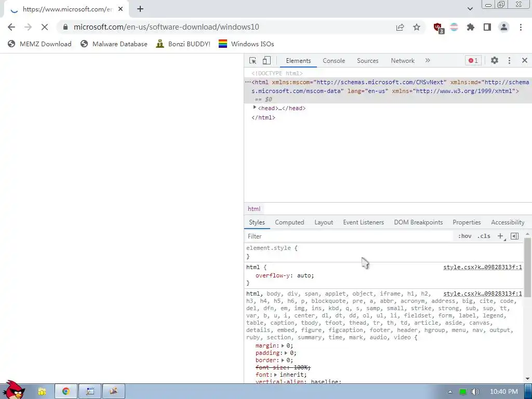This screenshot has height=399, width=532.
Task: Open style.csx link beside overflow-y rule
Action: [x=483, y=267]
